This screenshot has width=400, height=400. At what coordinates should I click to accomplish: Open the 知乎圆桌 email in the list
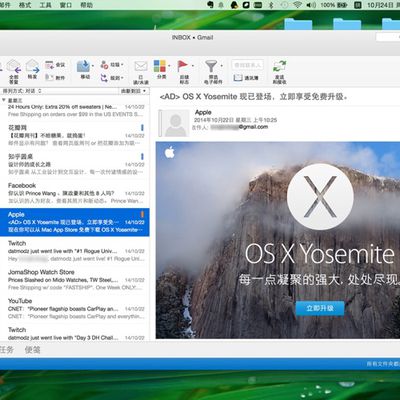coord(75,164)
